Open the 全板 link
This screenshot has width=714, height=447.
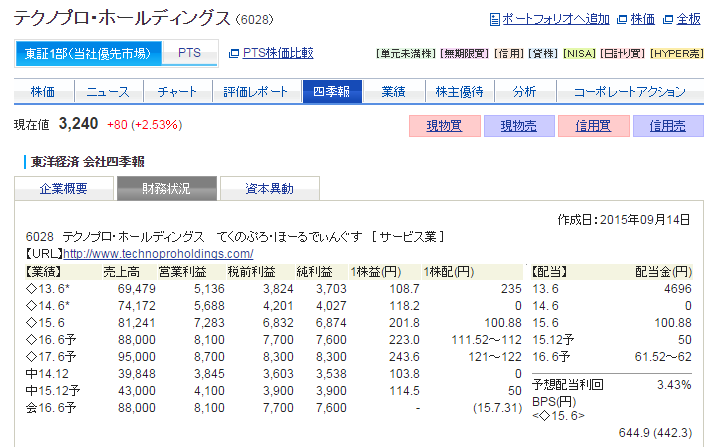(x=688, y=19)
